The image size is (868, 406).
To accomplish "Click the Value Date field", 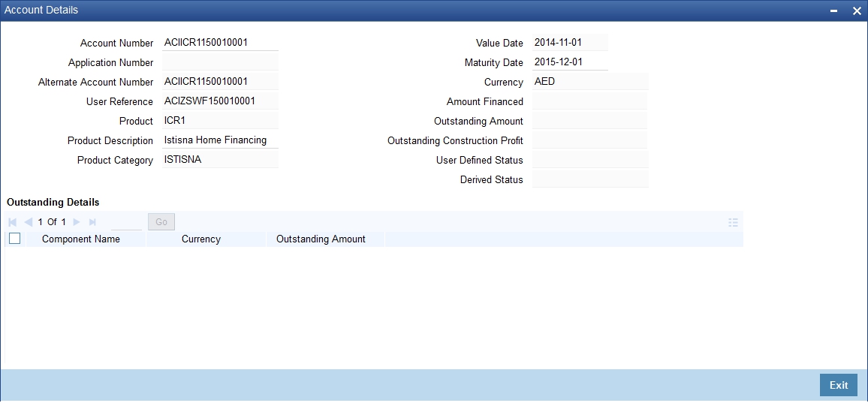I will coord(570,43).
